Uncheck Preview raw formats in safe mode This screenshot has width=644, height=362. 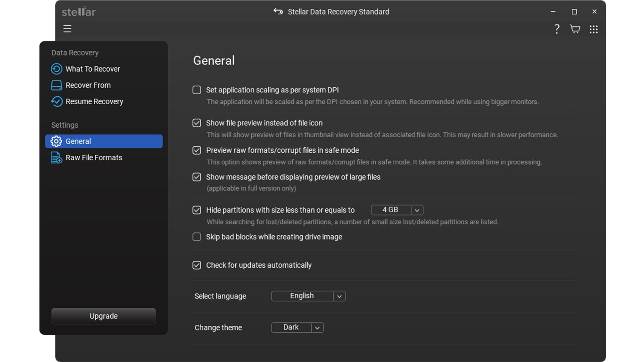click(197, 150)
